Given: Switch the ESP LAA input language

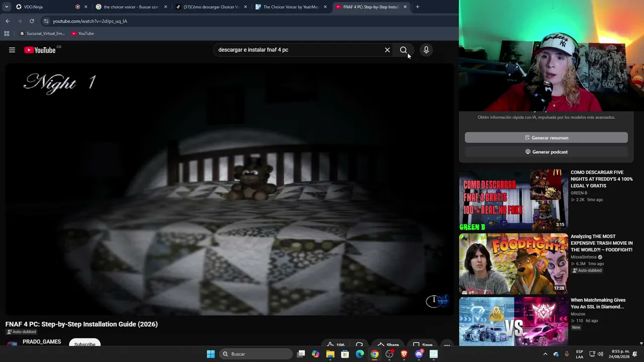Looking at the screenshot, I should 580,354.
